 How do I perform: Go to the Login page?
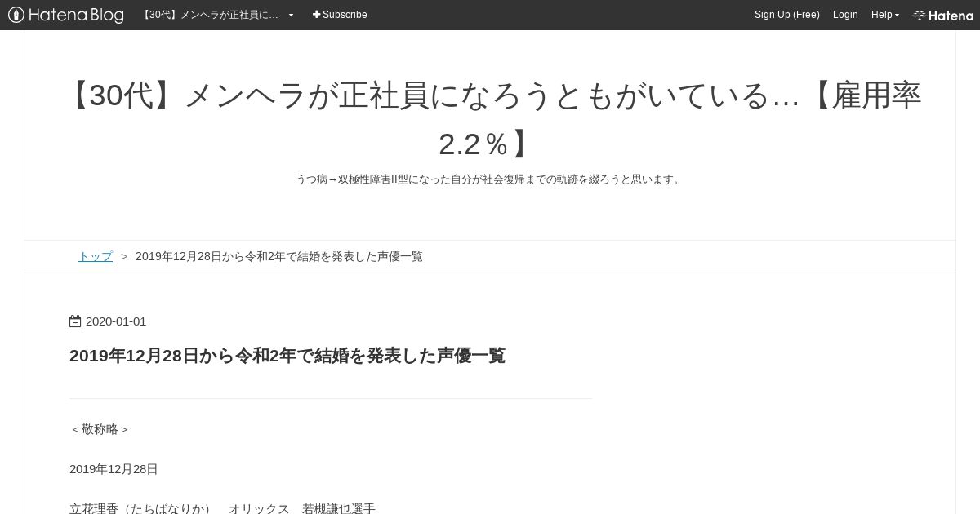coord(845,15)
